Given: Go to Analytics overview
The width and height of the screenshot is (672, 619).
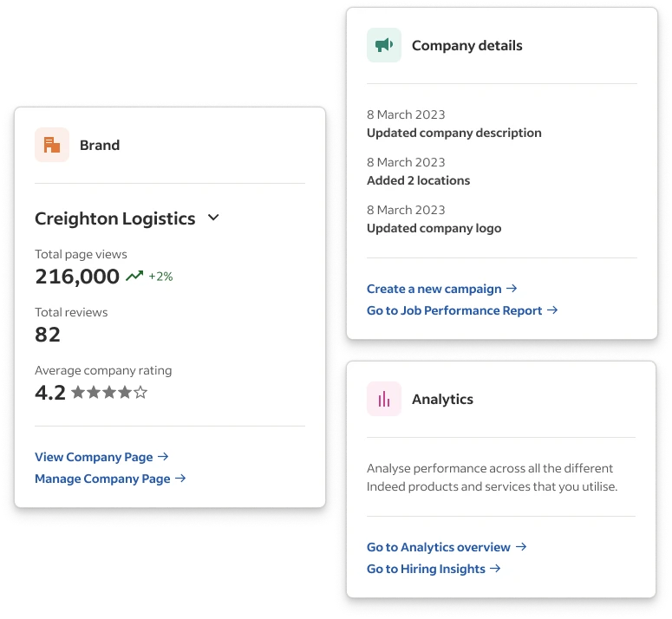Looking at the screenshot, I should coord(439,547).
